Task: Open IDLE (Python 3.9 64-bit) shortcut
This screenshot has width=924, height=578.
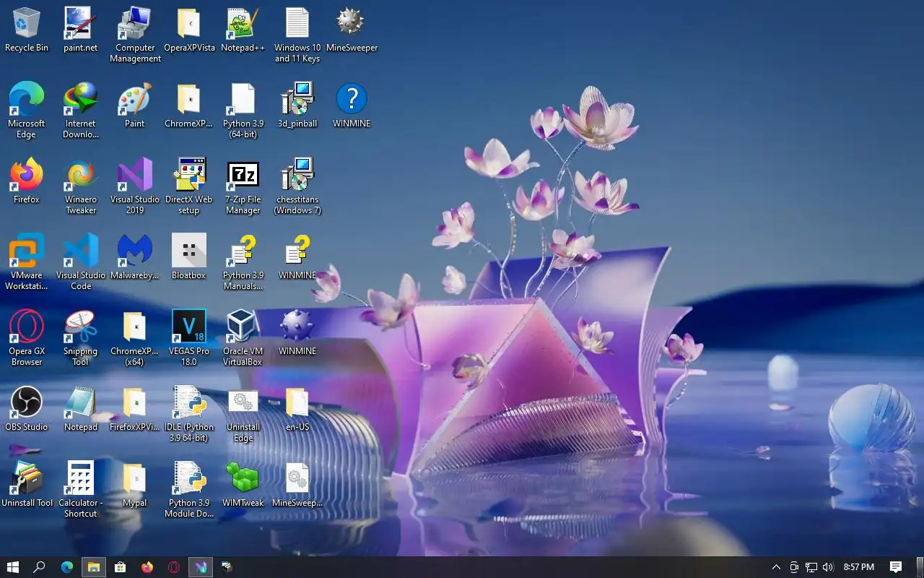Action: (189, 414)
